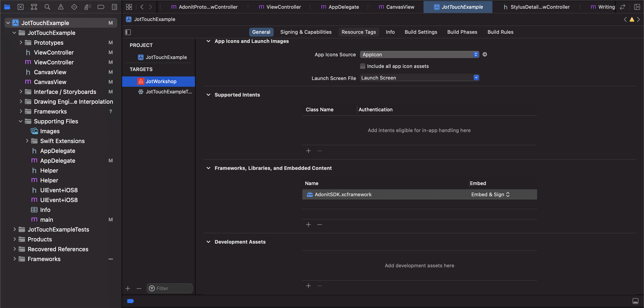644x308 pixels.
Task: Collapse the Supporting Files folder
Action: [x=21, y=121]
